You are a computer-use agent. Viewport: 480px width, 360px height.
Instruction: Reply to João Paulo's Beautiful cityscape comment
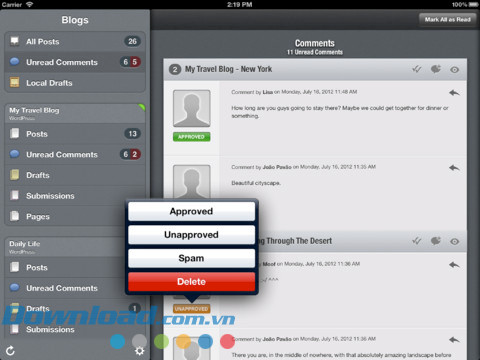(454, 168)
